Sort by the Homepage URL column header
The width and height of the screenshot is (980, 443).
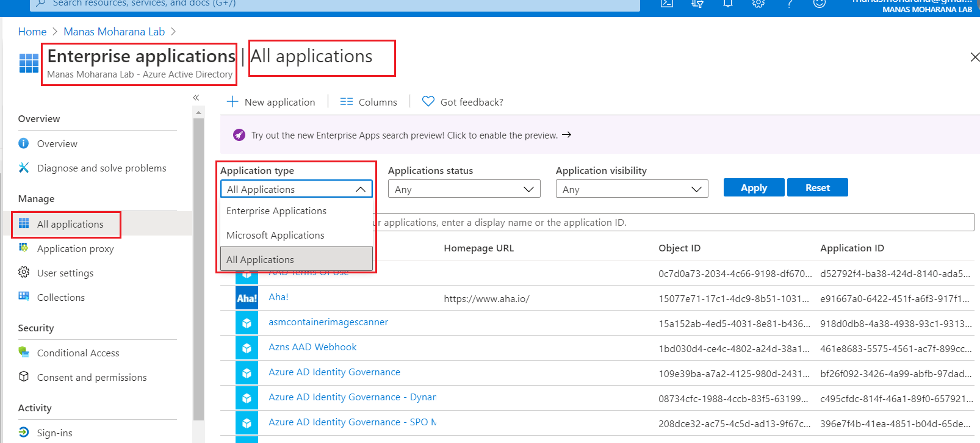point(479,248)
